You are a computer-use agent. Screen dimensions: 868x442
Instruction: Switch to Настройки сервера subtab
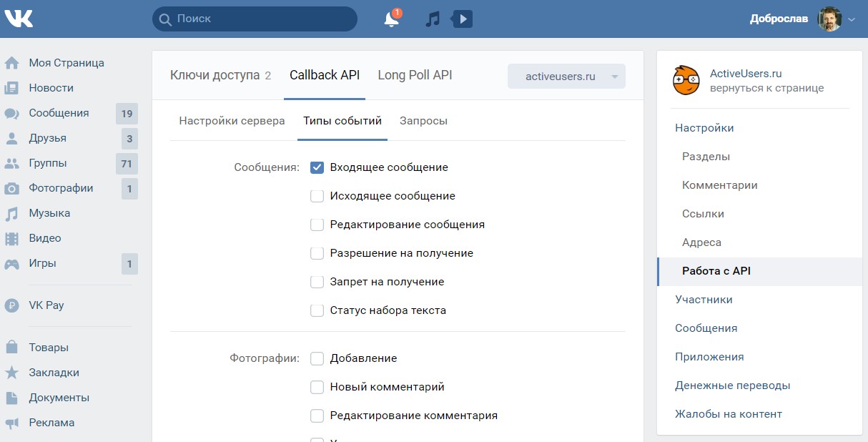click(x=232, y=121)
